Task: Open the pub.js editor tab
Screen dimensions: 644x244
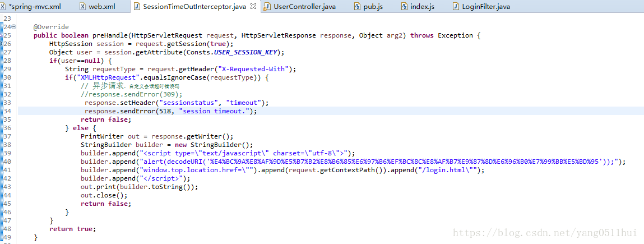Action: point(373,7)
